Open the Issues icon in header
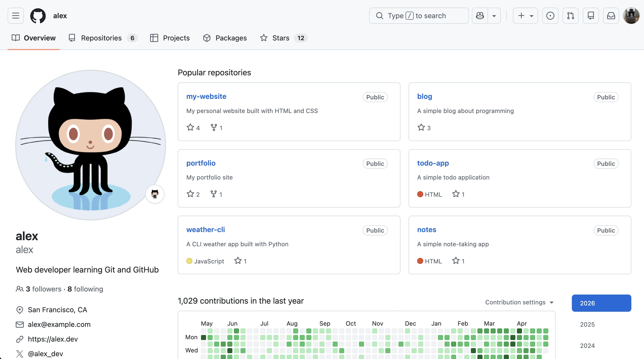This screenshot has width=644, height=359. pyautogui.click(x=550, y=16)
